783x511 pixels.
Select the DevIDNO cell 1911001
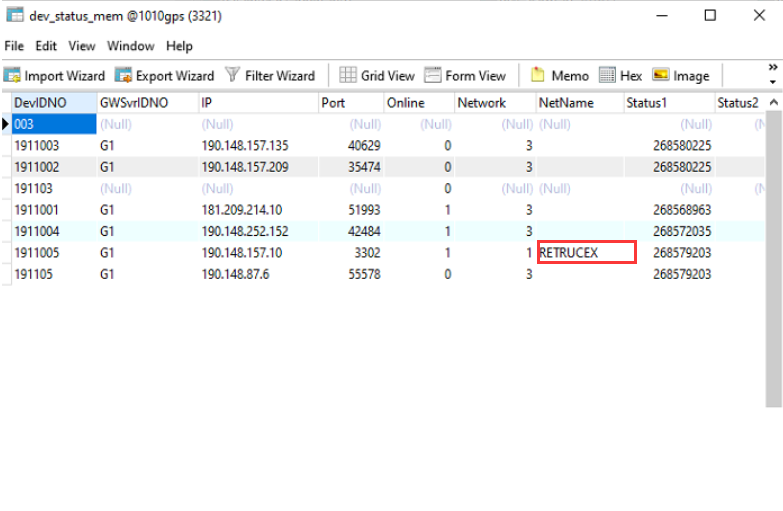point(54,210)
